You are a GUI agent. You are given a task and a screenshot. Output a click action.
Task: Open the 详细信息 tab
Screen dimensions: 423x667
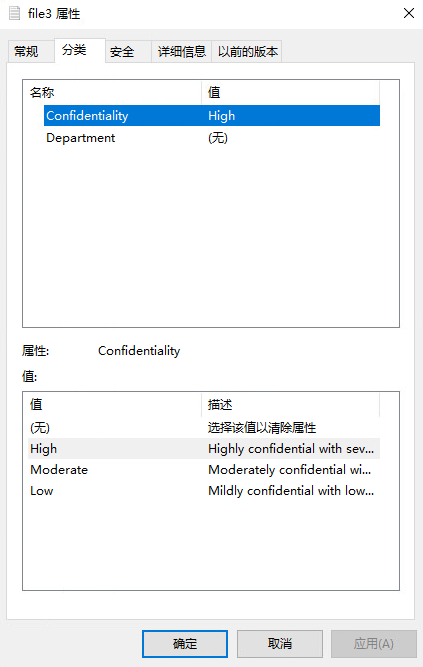point(181,52)
